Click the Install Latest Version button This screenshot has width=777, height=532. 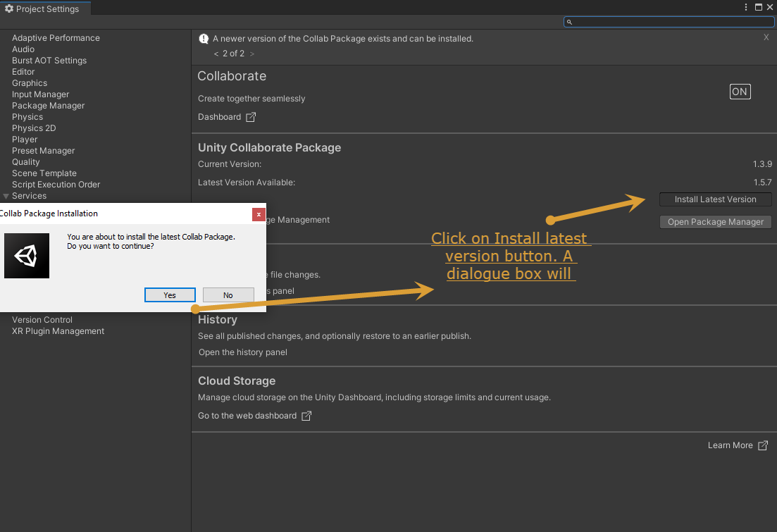(x=715, y=199)
